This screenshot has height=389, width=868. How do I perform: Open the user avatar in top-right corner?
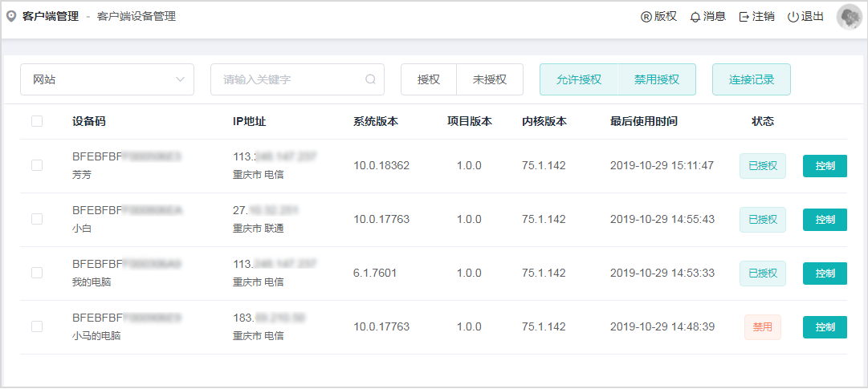(x=849, y=17)
